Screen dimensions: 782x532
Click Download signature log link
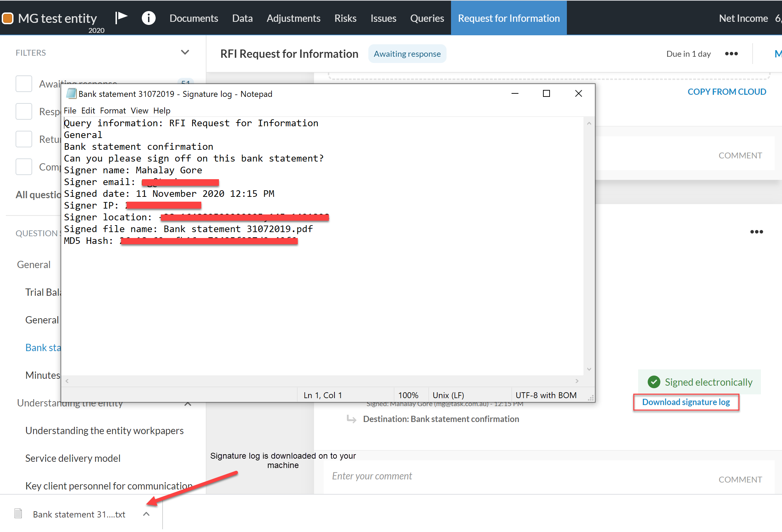[x=686, y=402]
